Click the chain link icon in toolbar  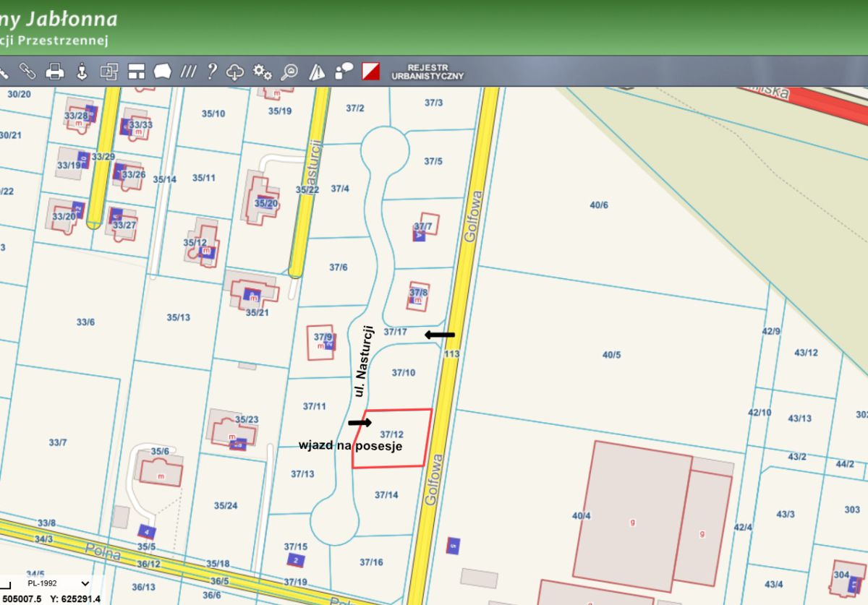(x=27, y=71)
